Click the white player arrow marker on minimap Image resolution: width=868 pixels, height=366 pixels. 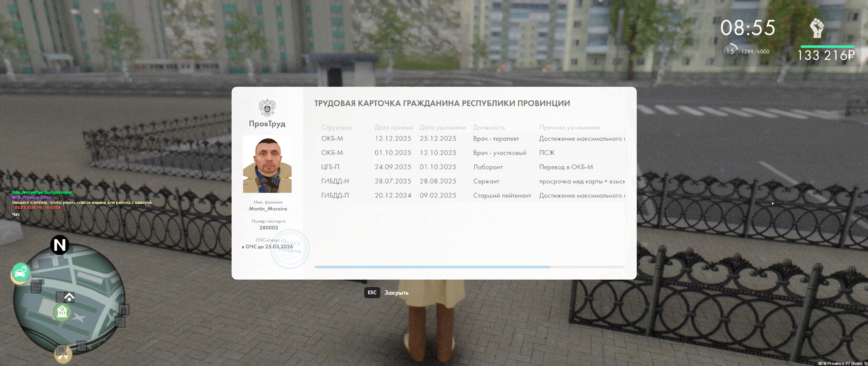(69, 297)
